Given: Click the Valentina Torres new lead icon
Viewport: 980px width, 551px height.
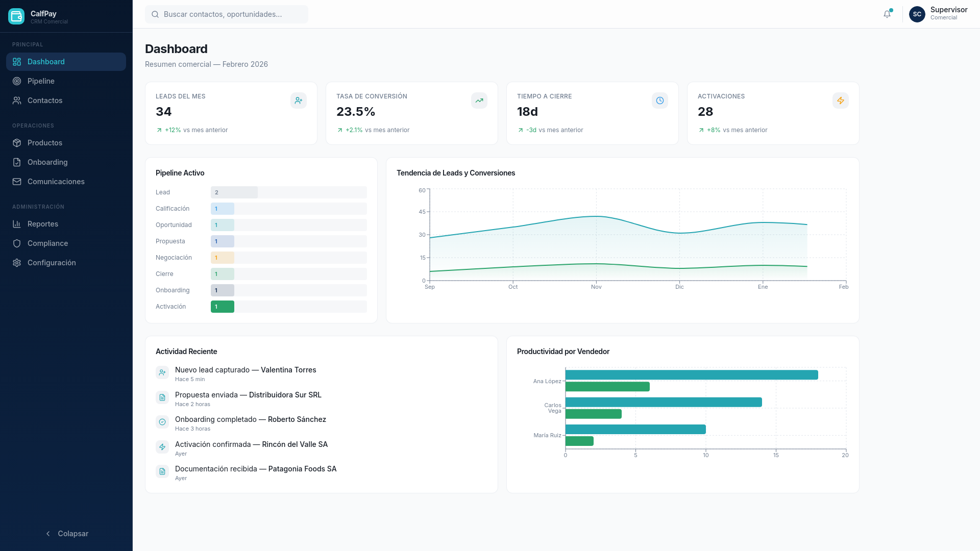Looking at the screenshot, I should (x=162, y=372).
